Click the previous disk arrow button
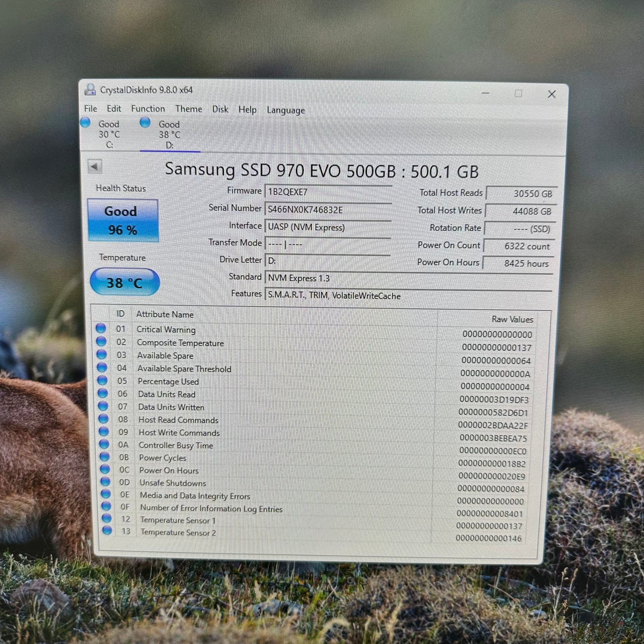The image size is (644, 644). pos(94,167)
